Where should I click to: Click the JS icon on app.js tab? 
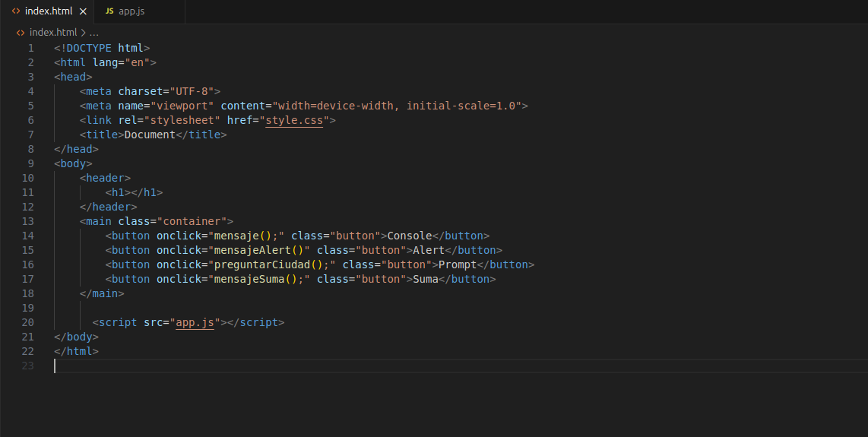click(x=109, y=11)
